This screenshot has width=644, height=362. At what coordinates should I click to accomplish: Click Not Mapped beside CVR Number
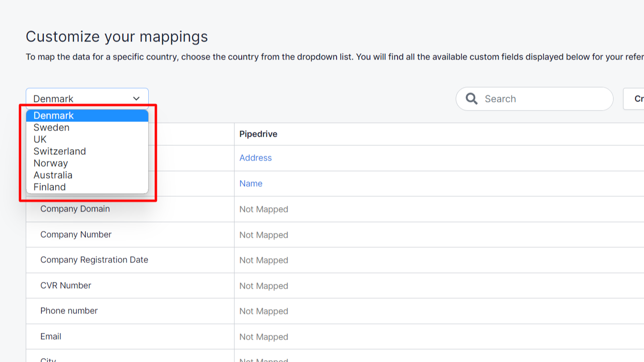(264, 286)
